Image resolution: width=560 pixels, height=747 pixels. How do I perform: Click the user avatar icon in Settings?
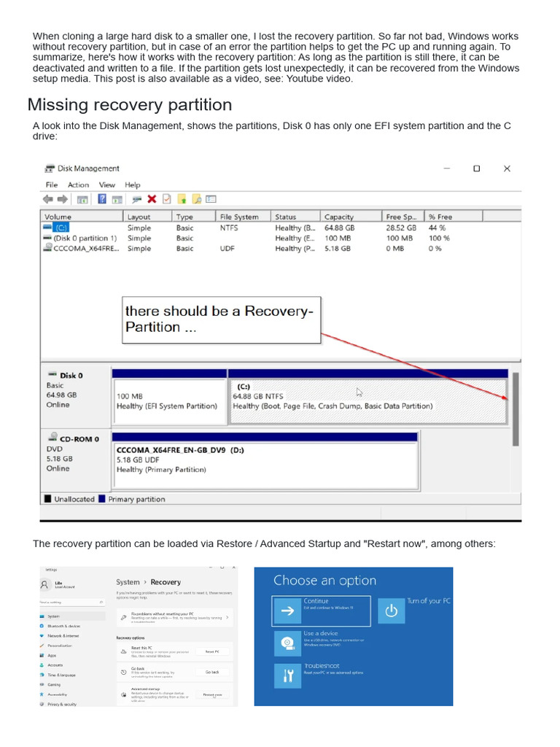click(x=44, y=584)
